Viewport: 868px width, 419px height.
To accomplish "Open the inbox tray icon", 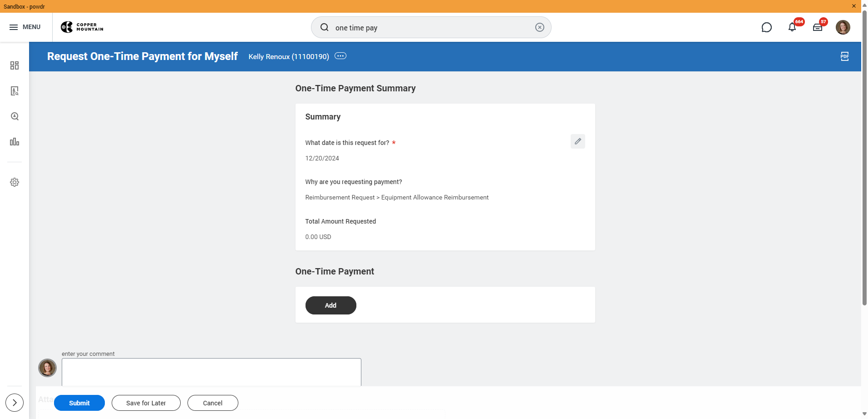I will (x=818, y=27).
